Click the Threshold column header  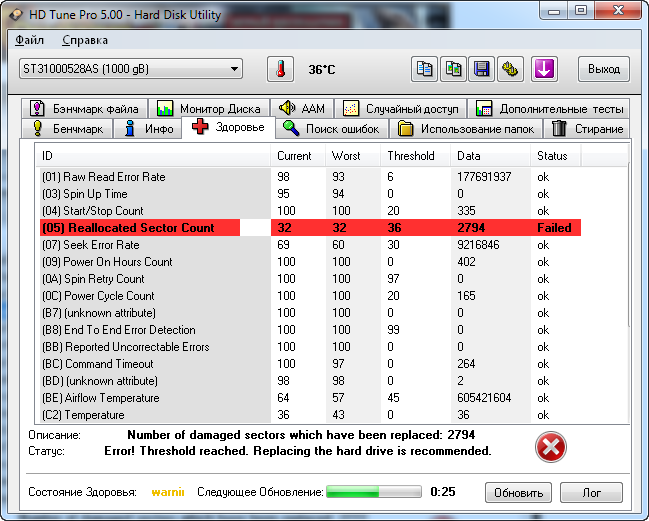click(415, 156)
